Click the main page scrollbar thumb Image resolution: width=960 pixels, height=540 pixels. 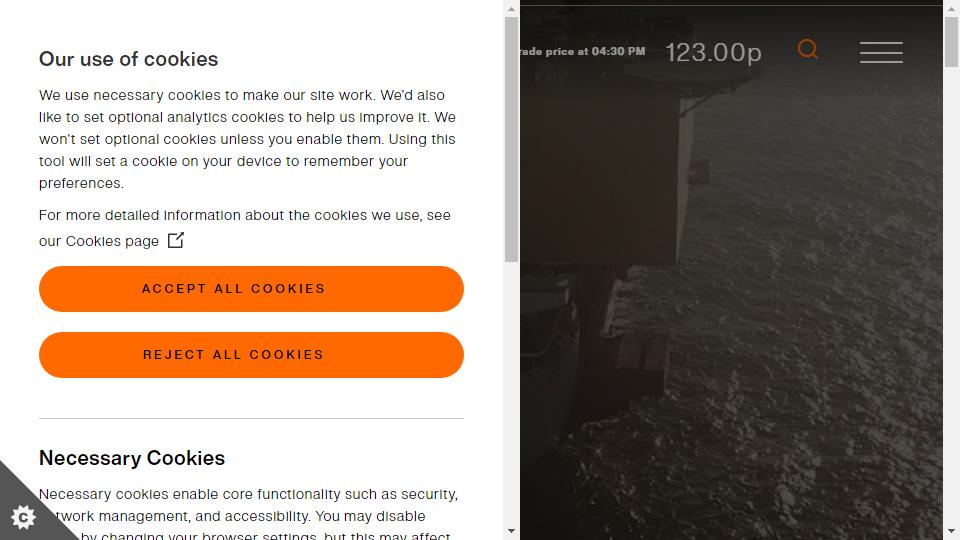coord(951,42)
